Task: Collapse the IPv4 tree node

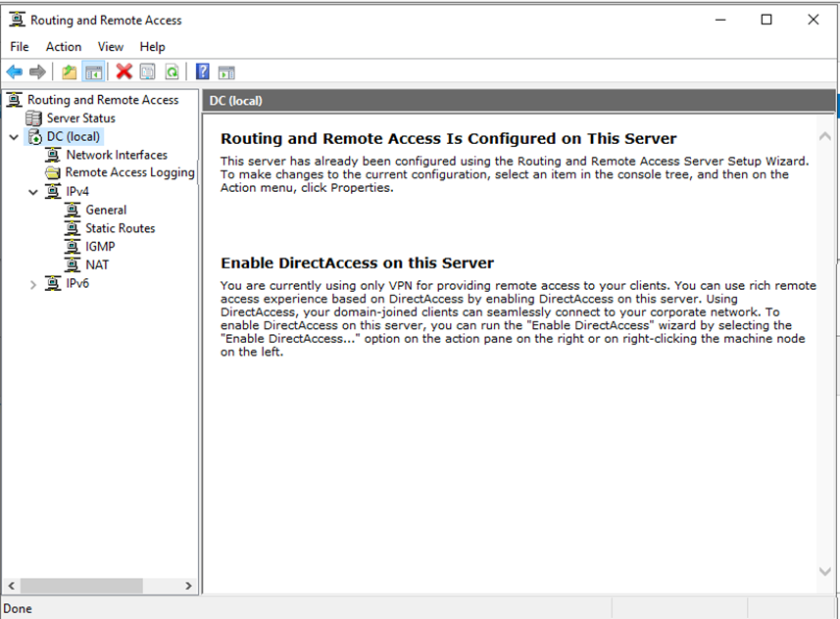Action: pos(33,192)
